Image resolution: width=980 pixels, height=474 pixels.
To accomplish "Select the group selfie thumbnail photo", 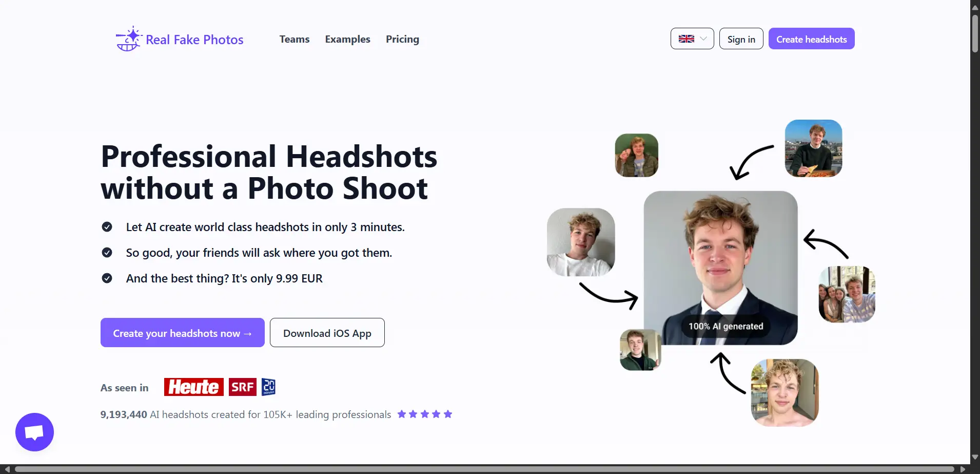I will click(x=847, y=294).
